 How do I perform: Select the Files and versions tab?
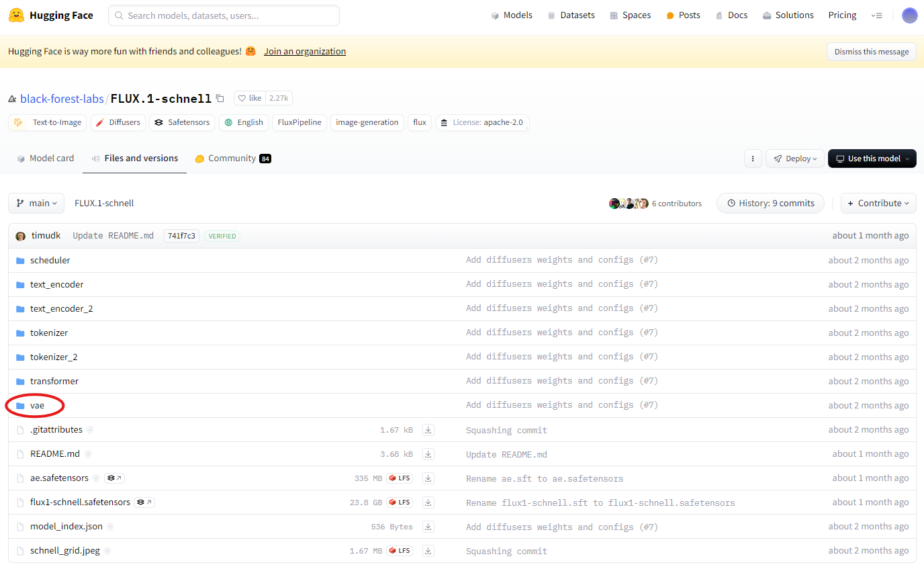point(135,159)
